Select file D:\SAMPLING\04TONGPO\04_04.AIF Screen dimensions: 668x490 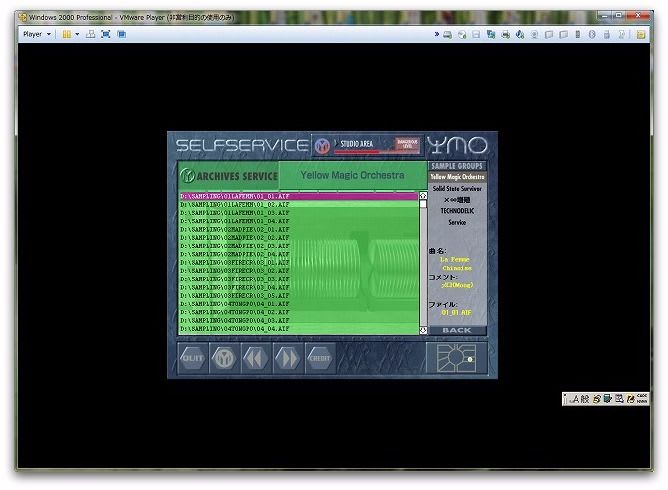coord(299,329)
